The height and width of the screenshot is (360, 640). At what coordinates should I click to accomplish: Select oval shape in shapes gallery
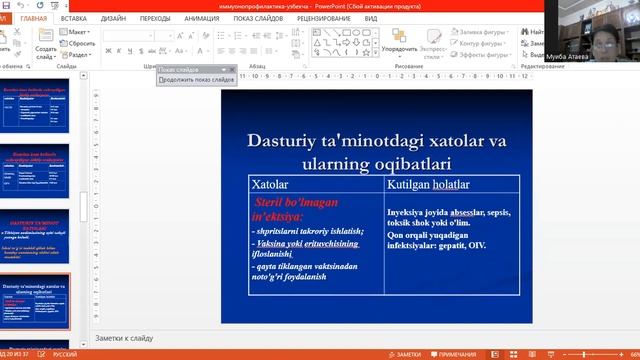356,33
